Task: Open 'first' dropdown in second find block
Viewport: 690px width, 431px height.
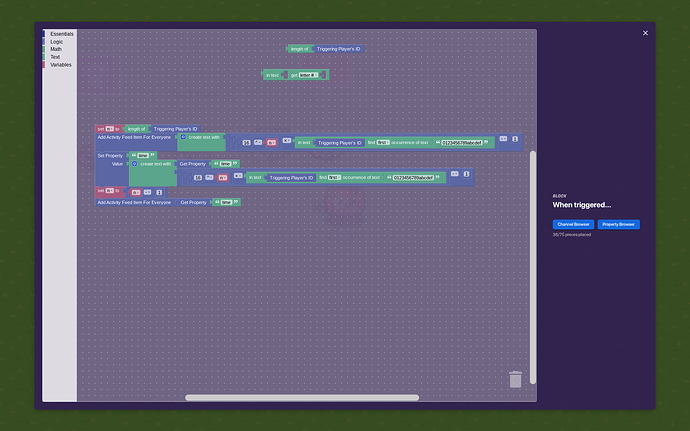Action: click(334, 177)
